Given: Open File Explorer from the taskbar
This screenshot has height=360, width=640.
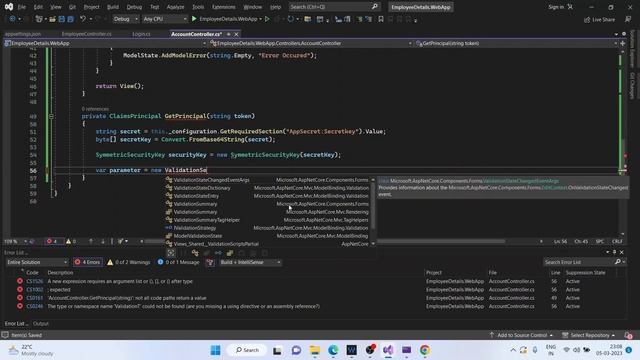Looking at the screenshot, I should coord(315,350).
